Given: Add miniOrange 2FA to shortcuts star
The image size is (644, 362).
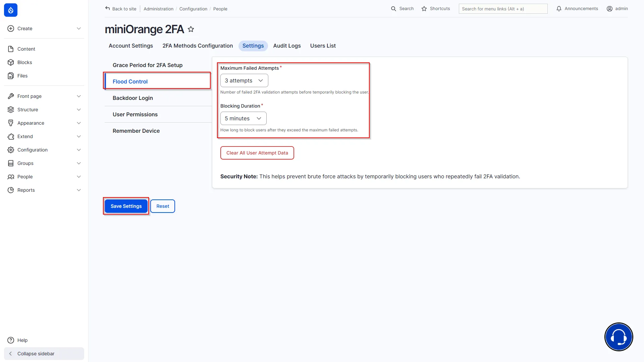Looking at the screenshot, I should 191,29.
